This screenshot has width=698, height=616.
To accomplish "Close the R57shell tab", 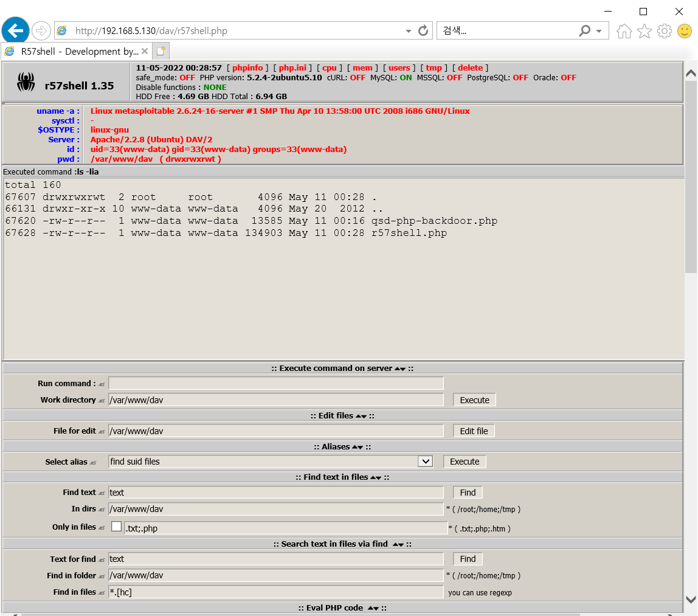I will (145, 51).
